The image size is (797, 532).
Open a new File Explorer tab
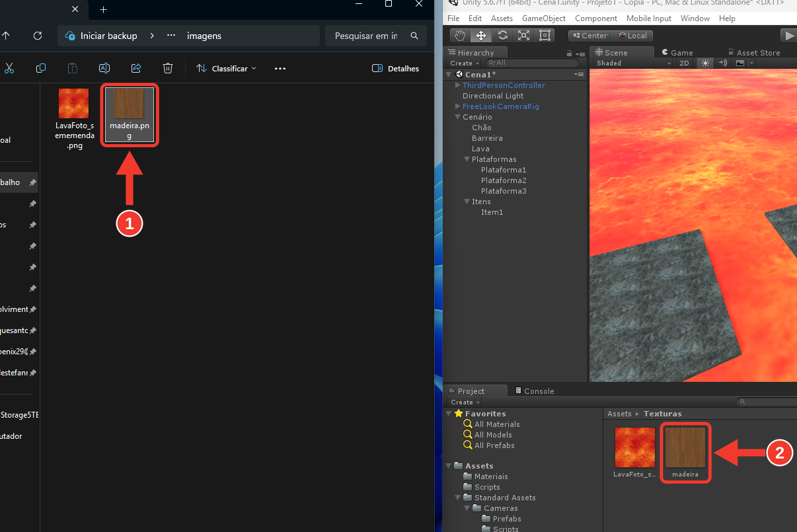pos(103,10)
